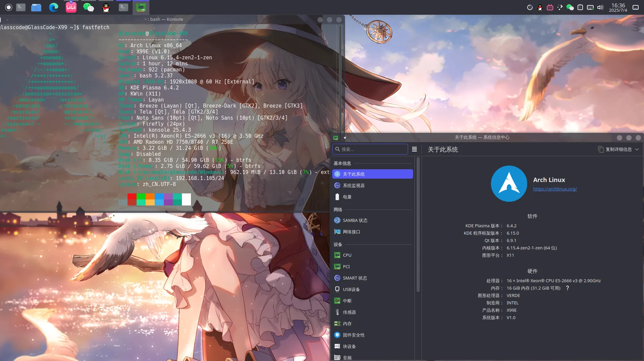This screenshot has width=644, height=361.
Task: Open the KDE Connect-style arrow tray icon
Action: (x=560, y=7)
